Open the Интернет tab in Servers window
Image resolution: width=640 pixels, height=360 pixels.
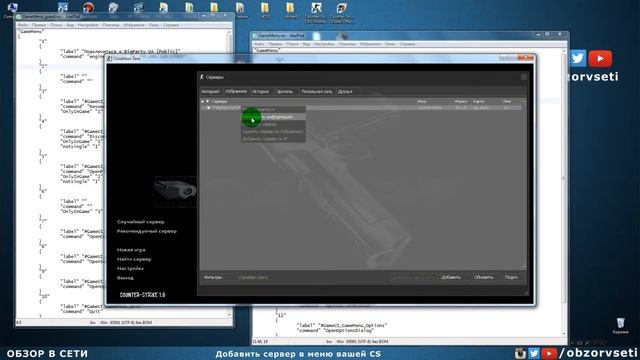tap(211, 92)
